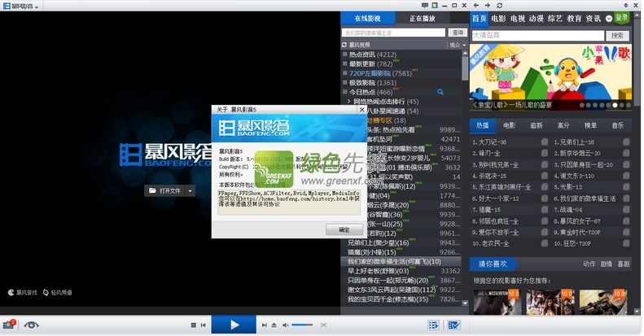
Task: Expand 720P左眼影院 (7581) category
Action: pyautogui.click(x=345, y=73)
